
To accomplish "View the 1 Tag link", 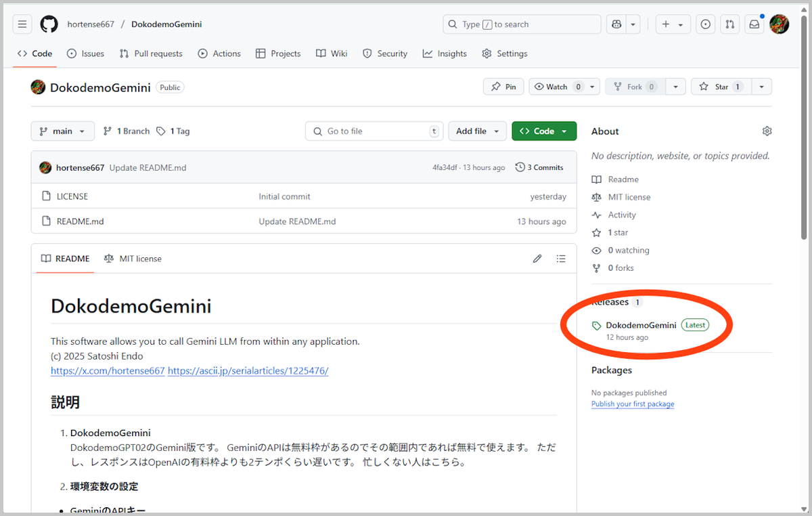I will coord(173,131).
